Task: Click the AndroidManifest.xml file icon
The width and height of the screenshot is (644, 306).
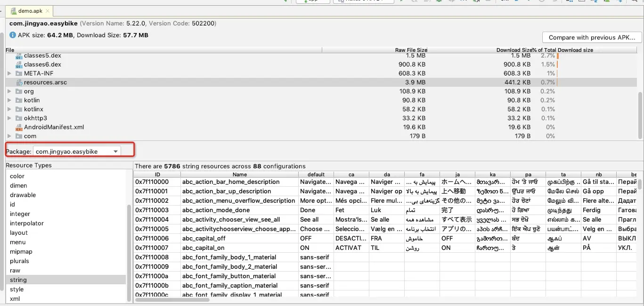Action: coord(19,127)
